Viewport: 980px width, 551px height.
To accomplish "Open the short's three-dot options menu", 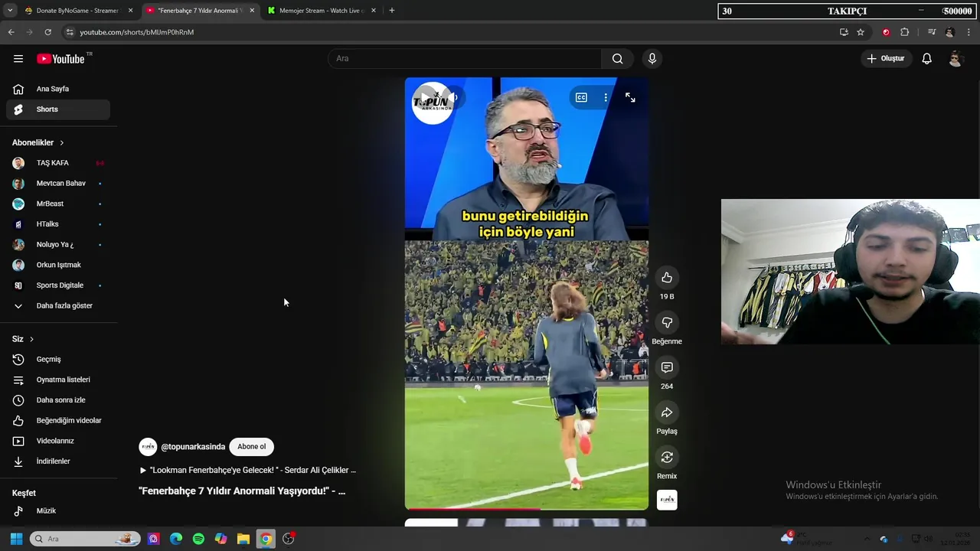I will [606, 97].
